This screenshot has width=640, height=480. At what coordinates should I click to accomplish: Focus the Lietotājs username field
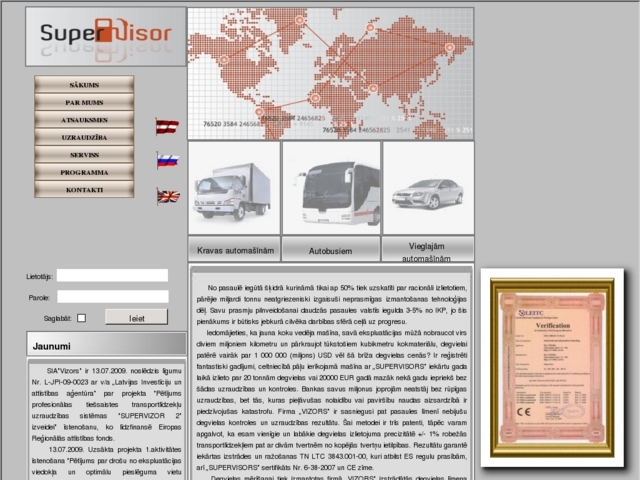click(x=112, y=275)
